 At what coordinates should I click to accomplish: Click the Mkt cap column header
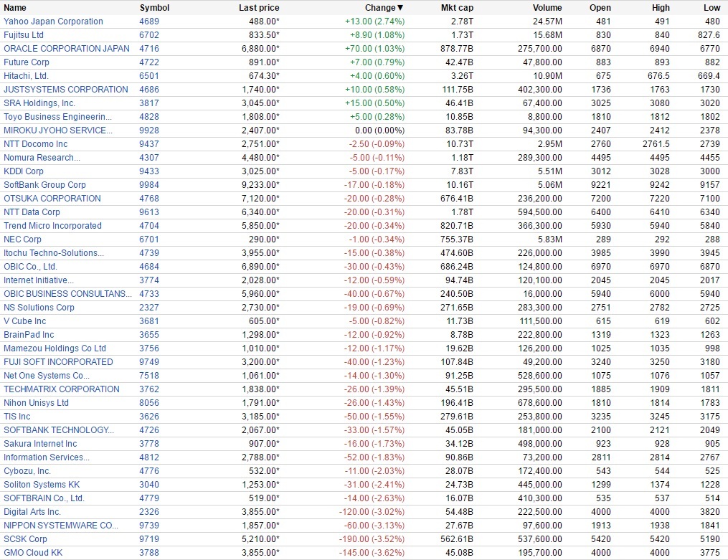458,8
